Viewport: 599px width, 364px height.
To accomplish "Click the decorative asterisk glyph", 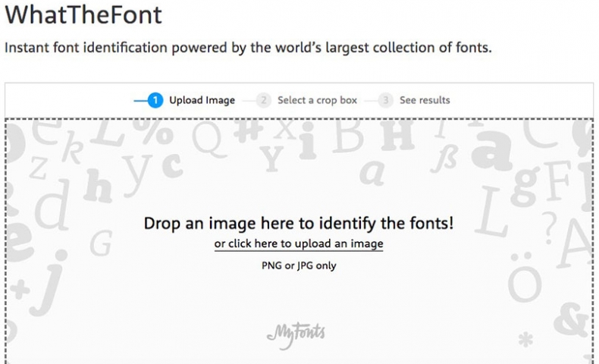I will coord(524,340).
